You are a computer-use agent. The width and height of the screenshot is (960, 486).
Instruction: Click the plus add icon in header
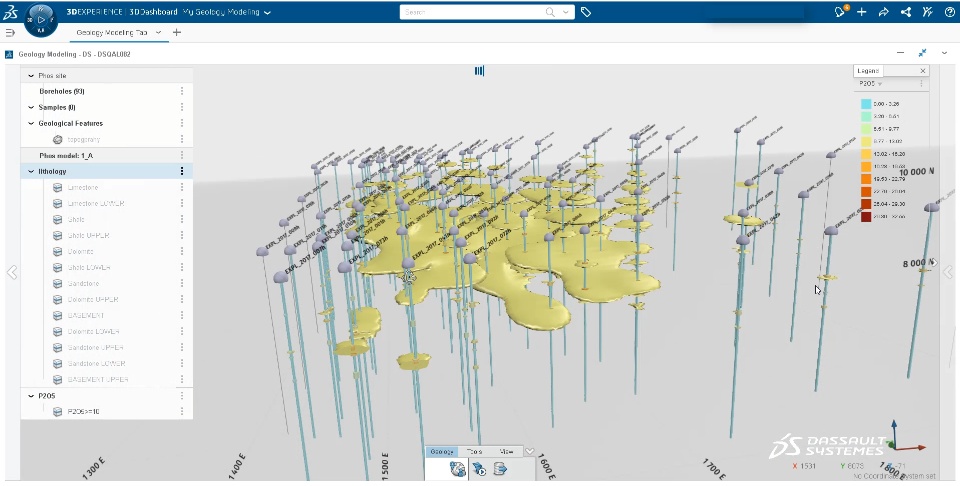coord(861,12)
